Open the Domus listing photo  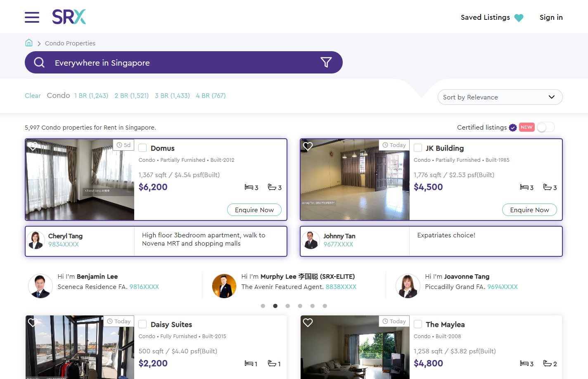tap(80, 180)
